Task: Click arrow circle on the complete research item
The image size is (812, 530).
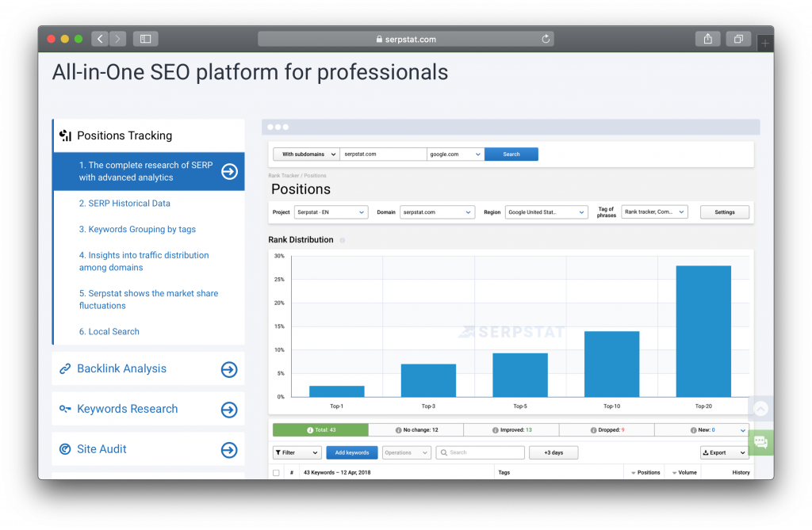Action: [229, 171]
